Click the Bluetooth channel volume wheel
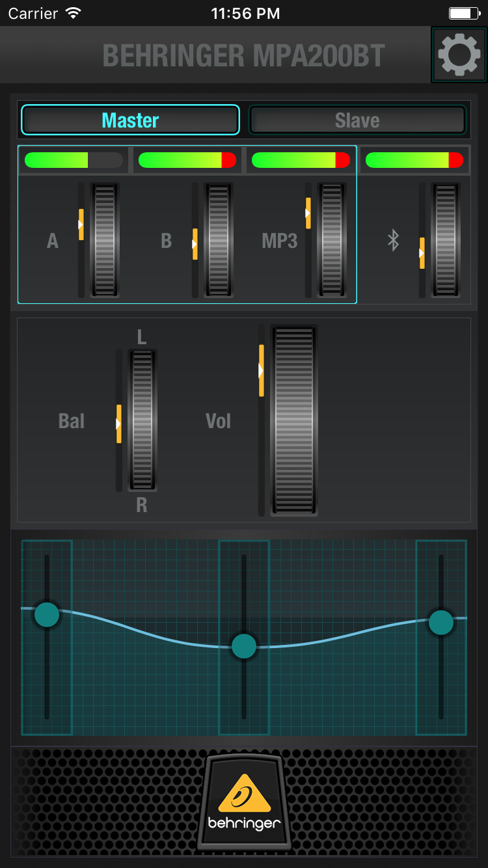This screenshot has height=868, width=488. tap(446, 240)
